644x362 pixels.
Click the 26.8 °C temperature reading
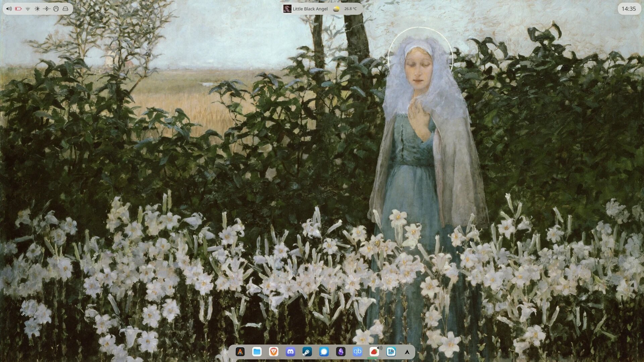tap(351, 9)
